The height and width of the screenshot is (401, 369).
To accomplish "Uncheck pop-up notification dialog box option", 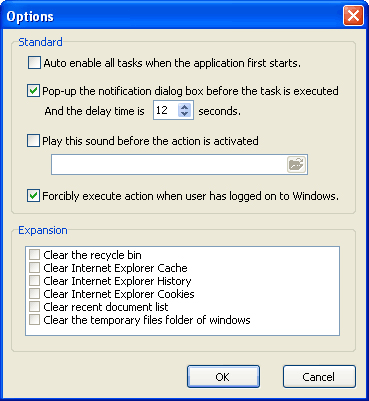I will click(x=33, y=91).
